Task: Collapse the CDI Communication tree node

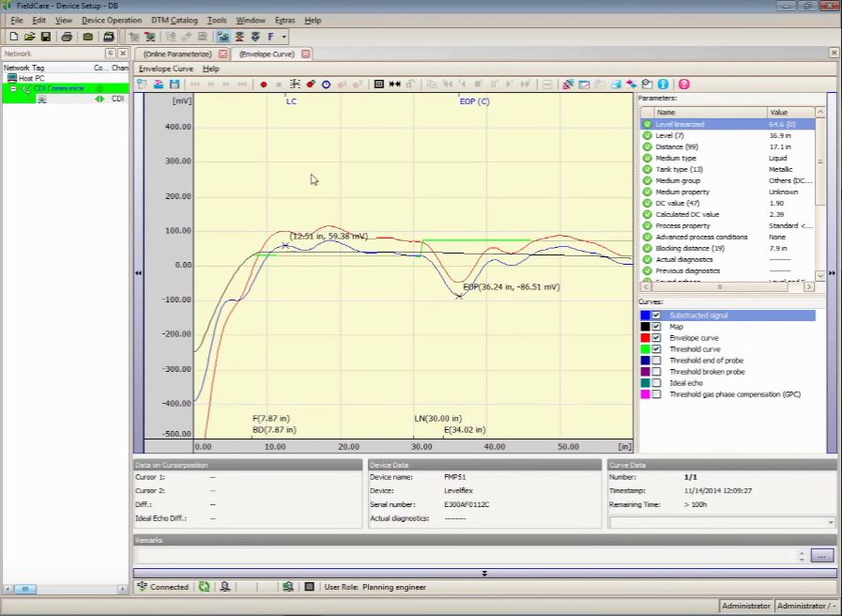Action: (x=13, y=88)
